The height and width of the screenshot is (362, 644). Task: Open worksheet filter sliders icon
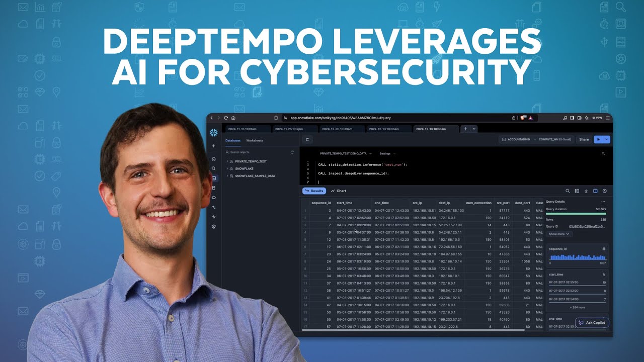point(307,139)
